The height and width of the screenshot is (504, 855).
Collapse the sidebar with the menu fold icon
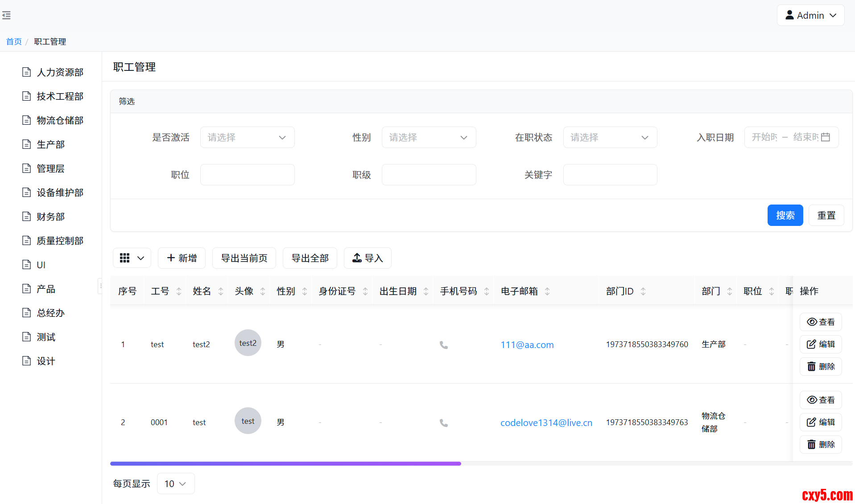coord(7,16)
